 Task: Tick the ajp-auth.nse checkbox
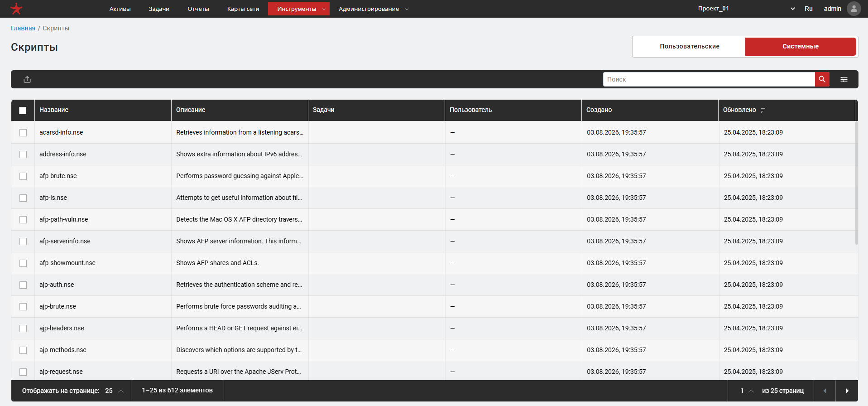(23, 285)
